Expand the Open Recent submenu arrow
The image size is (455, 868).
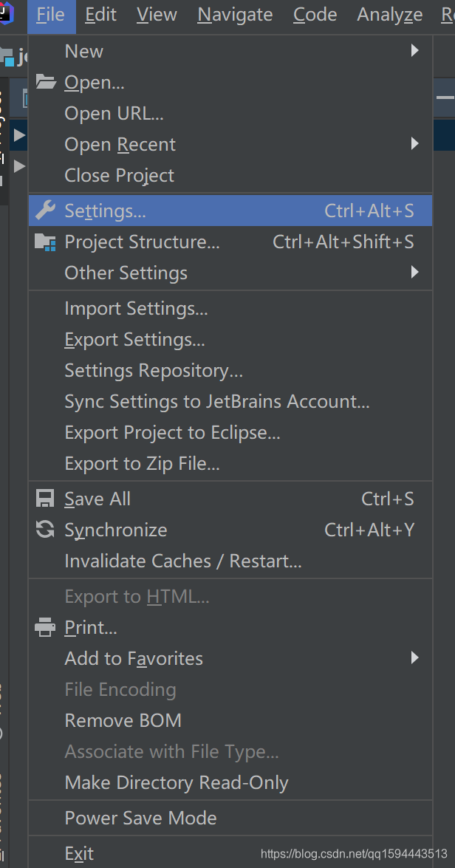[415, 144]
